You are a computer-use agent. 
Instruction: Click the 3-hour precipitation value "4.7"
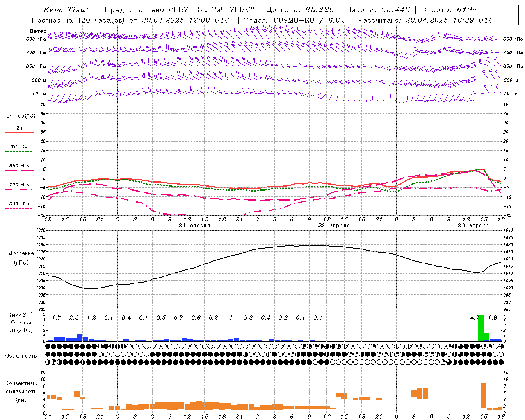pyautogui.click(x=475, y=317)
